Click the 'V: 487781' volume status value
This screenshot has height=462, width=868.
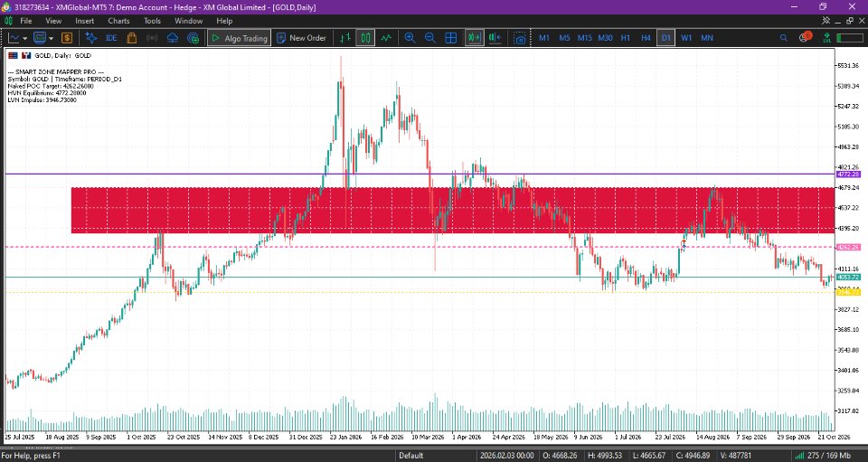pos(735,456)
